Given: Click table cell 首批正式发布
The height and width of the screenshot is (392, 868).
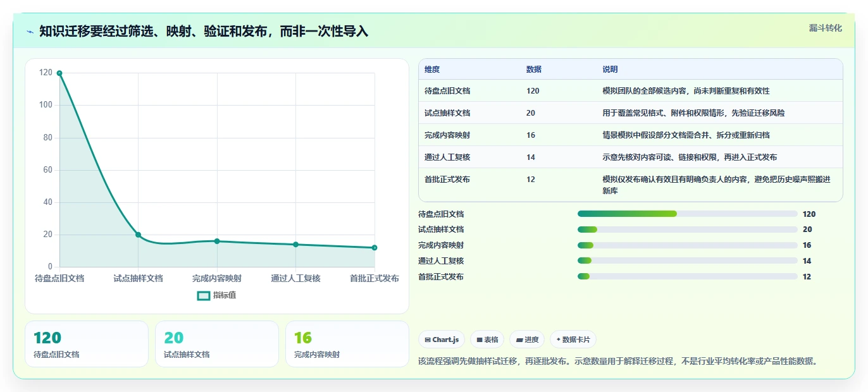Looking at the screenshot, I should coord(447,180).
